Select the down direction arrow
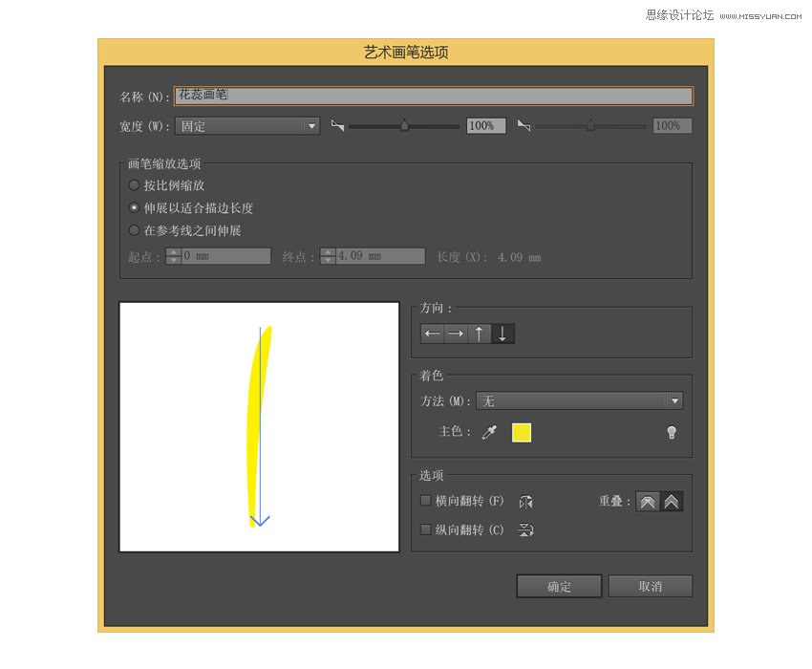 coord(502,334)
